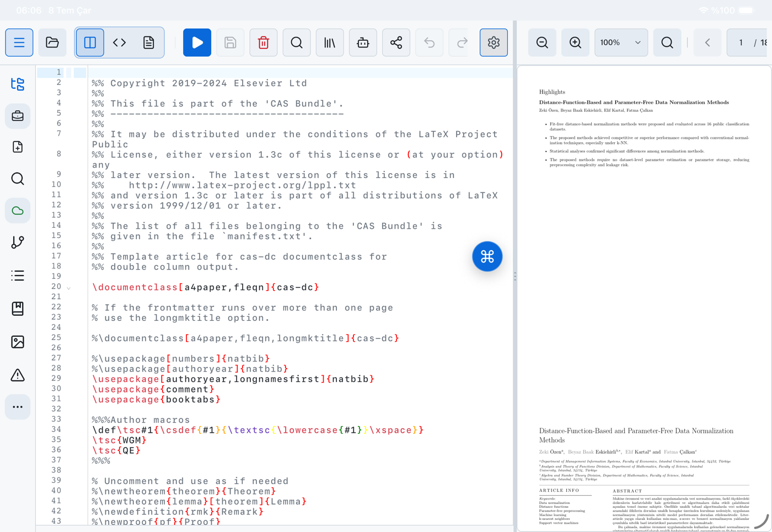Screen dimensions: 772x532
Task: Click line number 34 in the gutter
Action: [x=56, y=429]
